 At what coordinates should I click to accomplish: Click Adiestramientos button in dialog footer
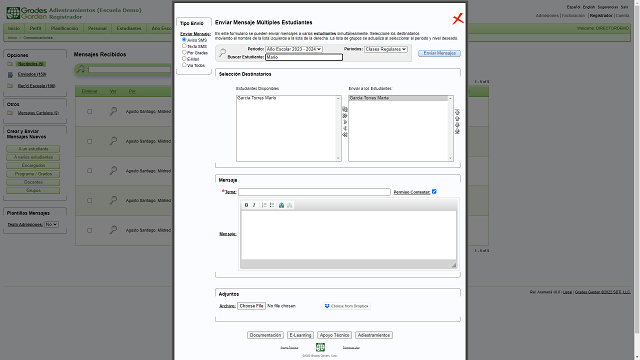click(374, 335)
